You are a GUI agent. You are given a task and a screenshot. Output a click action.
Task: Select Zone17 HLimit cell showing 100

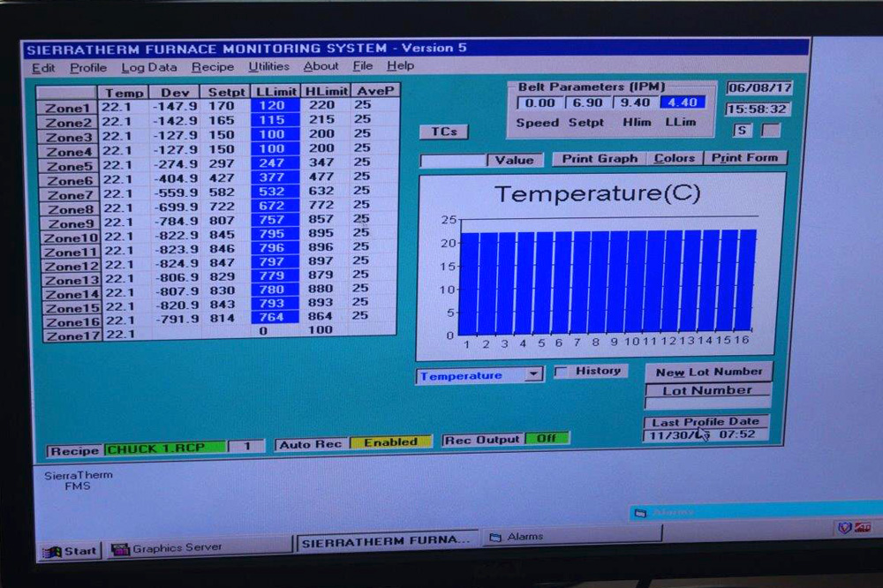[322, 330]
